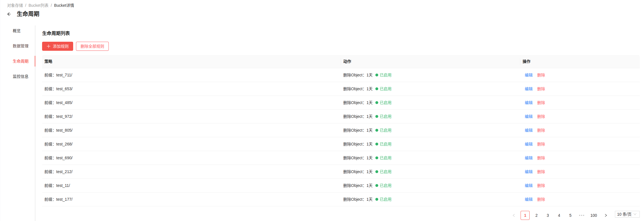Screen dimensions: 644x221
Task: Click 删除Object: 1天 in test_805/ row
Action: (x=358, y=130)
